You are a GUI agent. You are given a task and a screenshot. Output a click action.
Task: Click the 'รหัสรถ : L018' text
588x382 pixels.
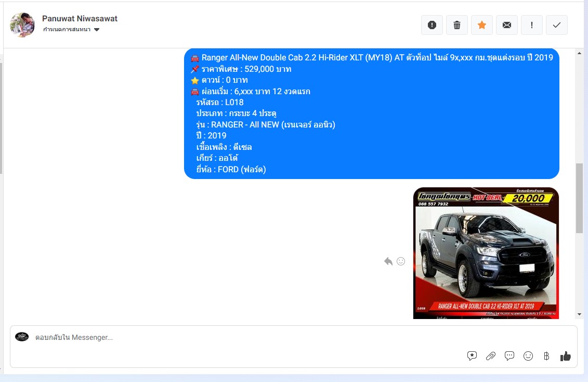pos(220,103)
